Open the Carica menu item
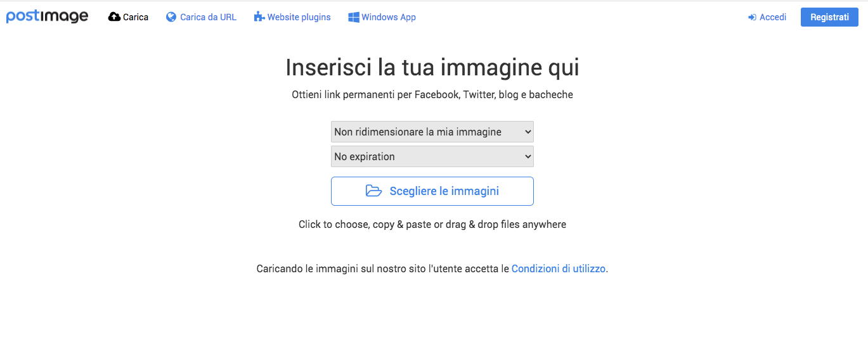Image resolution: width=868 pixels, height=340 pixels. (x=129, y=17)
